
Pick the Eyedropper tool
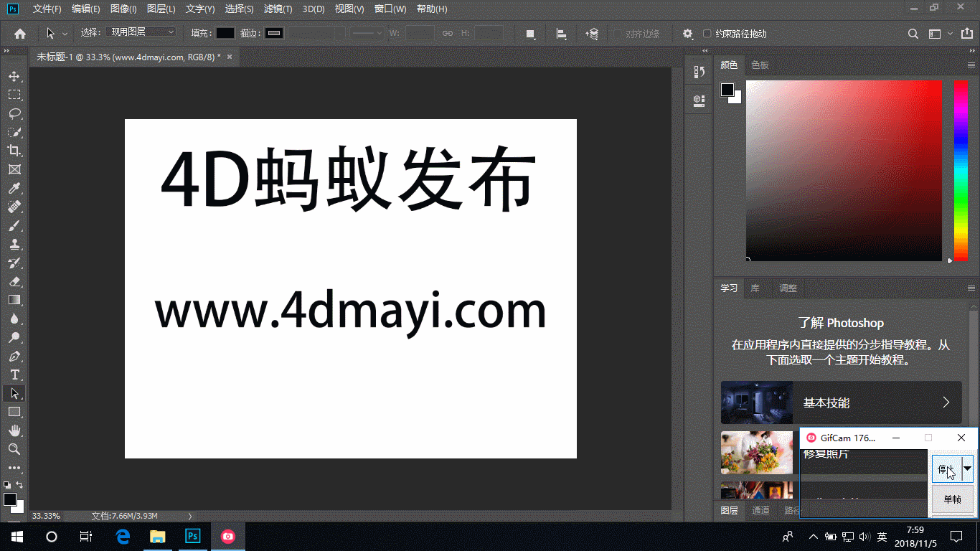pos(14,188)
